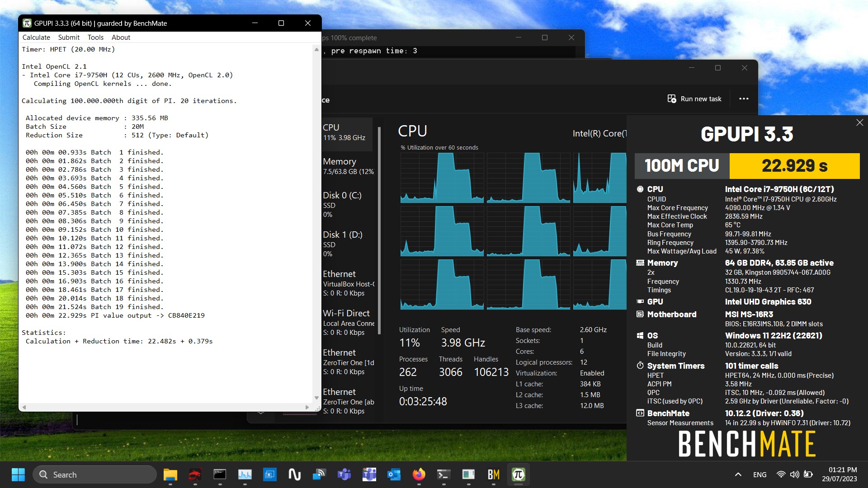This screenshot has width=868, height=488.
Task: Open the grey window app taskbar icon
Action: pos(468,474)
